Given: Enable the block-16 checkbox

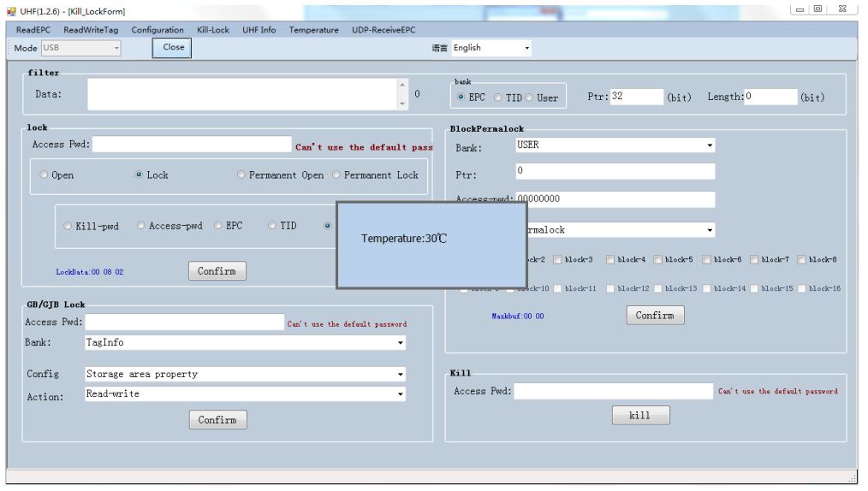Looking at the screenshot, I should coord(805,288).
